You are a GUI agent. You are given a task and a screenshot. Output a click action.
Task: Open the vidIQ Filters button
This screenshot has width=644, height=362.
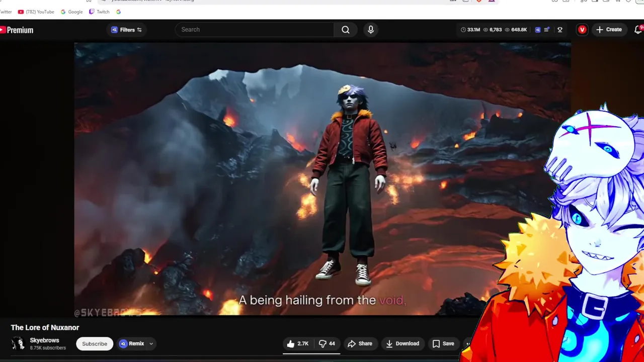point(127,30)
